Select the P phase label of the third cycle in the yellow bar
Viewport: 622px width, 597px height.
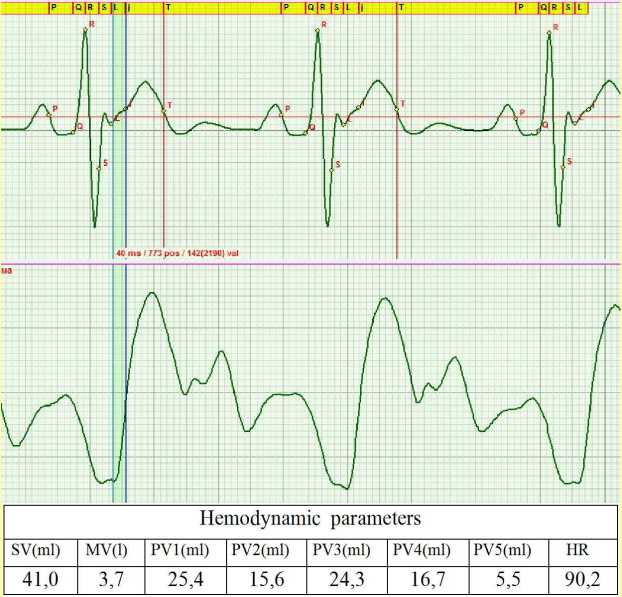(521, 8)
